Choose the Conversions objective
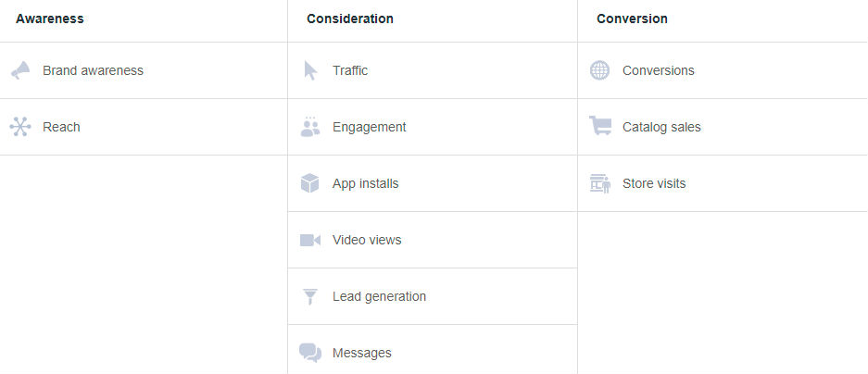 pos(658,70)
